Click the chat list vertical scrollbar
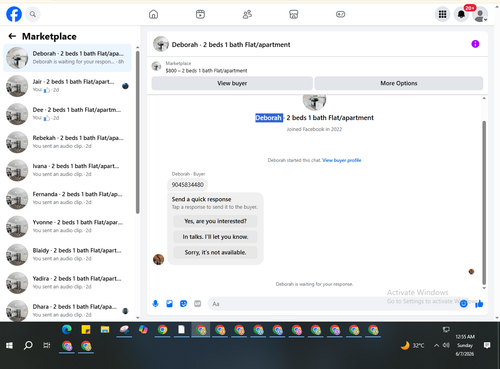 pos(138,132)
